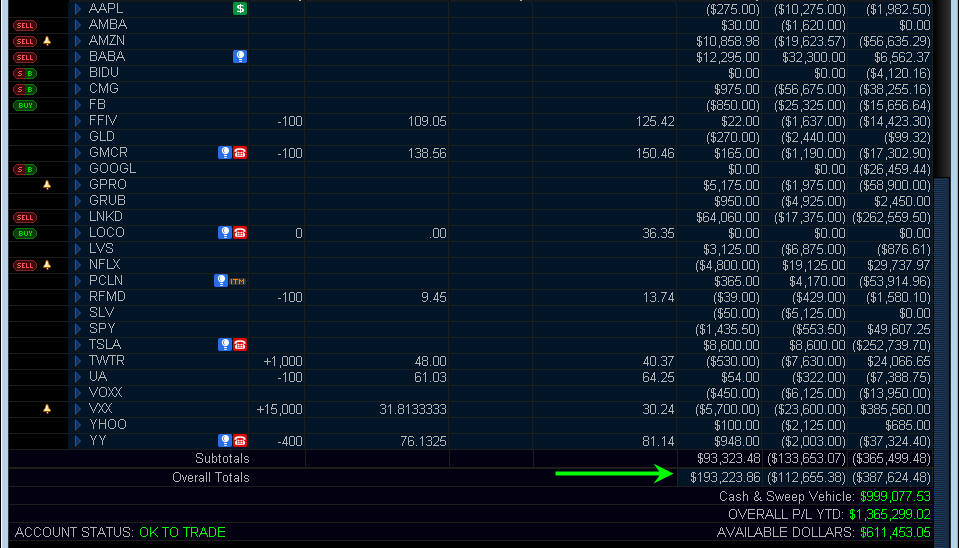This screenshot has width=959, height=548.
Task: Click the +15,000 quantity for VXX
Action: pos(280,409)
